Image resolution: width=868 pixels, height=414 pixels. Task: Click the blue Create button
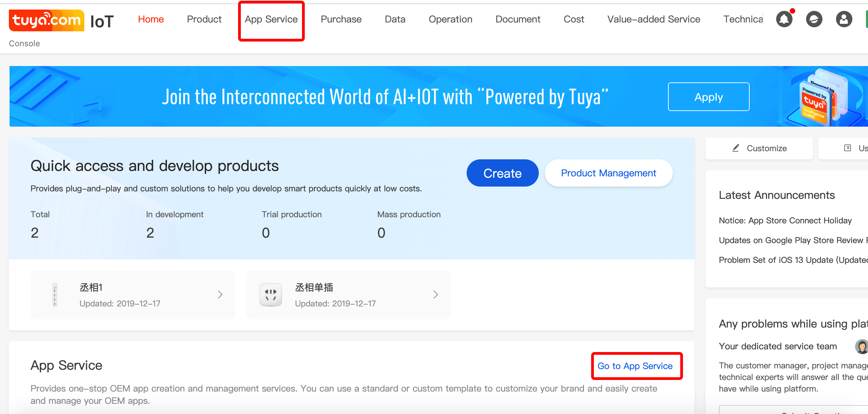point(502,173)
